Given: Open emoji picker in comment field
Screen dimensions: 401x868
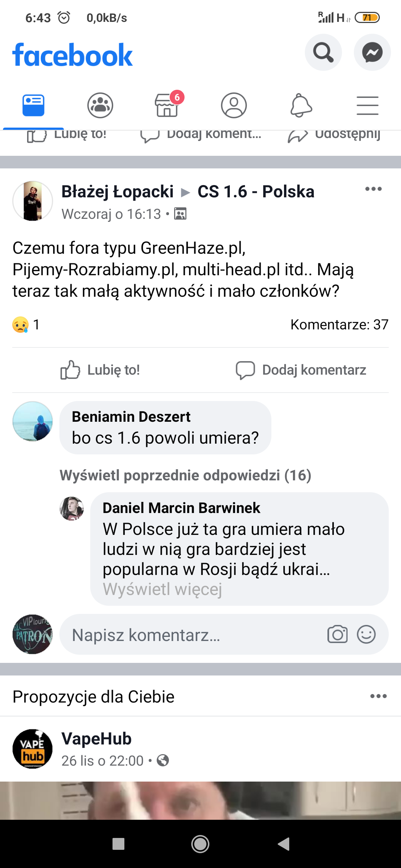Looking at the screenshot, I should [366, 634].
